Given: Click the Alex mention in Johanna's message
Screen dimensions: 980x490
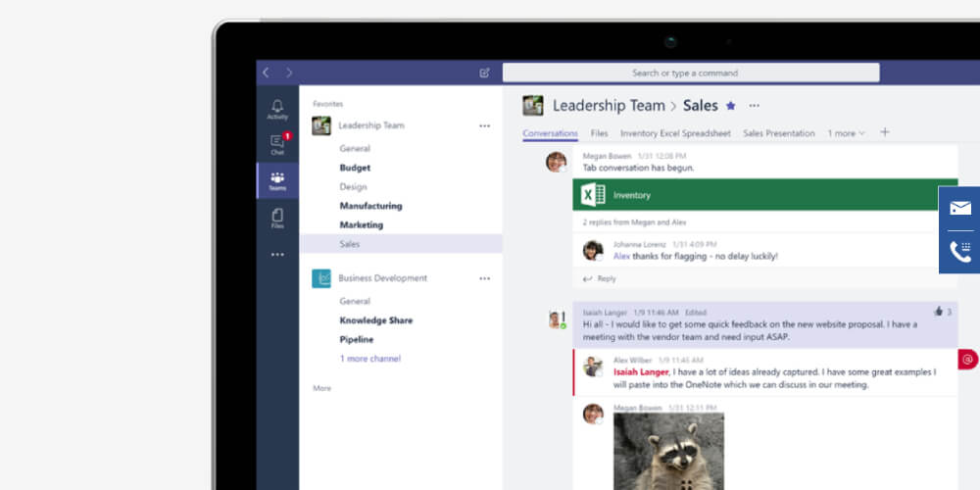Looking at the screenshot, I should [x=621, y=256].
